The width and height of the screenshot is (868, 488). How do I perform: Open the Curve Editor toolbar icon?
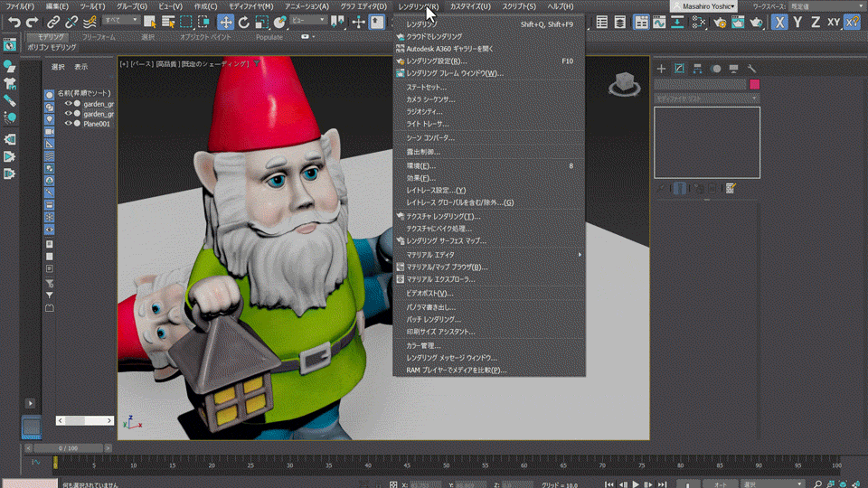coord(659,22)
